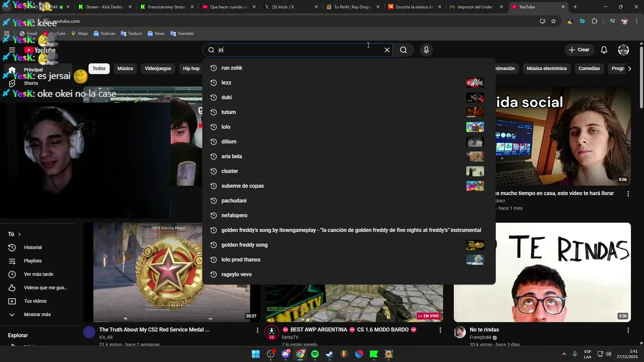Select 'nefalopero' search suggestion

(349, 215)
